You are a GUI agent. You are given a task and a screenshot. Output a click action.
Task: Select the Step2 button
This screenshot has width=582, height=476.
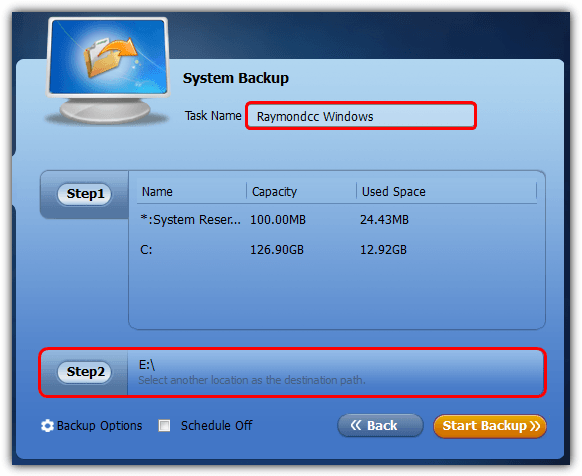pyautogui.click(x=85, y=372)
